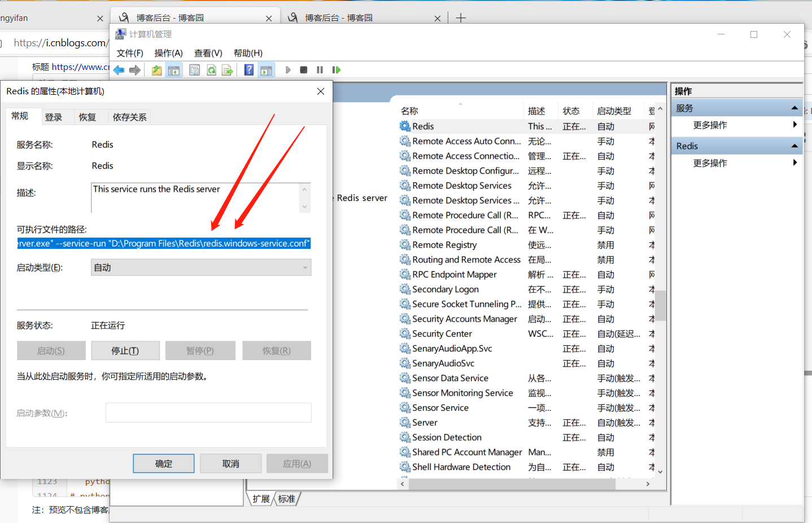Collapse the 服务 section in Actions pane
Screen dimensions: 812x523
[x=794, y=108]
